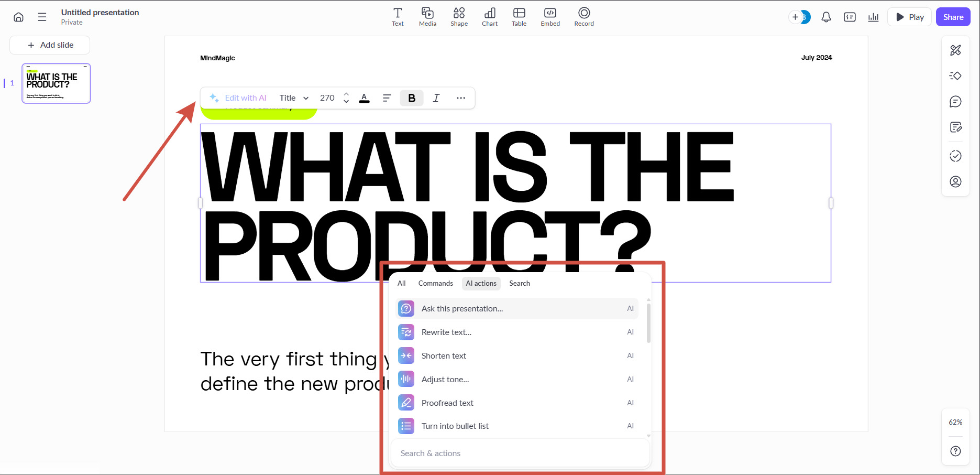Add a new slide
Viewport: 980px width, 475px height.
pos(50,45)
